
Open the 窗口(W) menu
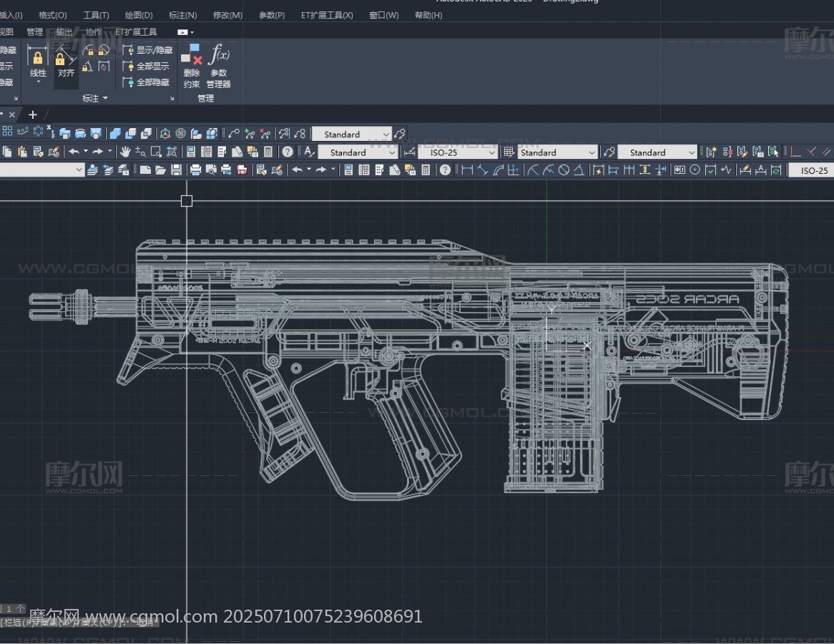point(384,15)
